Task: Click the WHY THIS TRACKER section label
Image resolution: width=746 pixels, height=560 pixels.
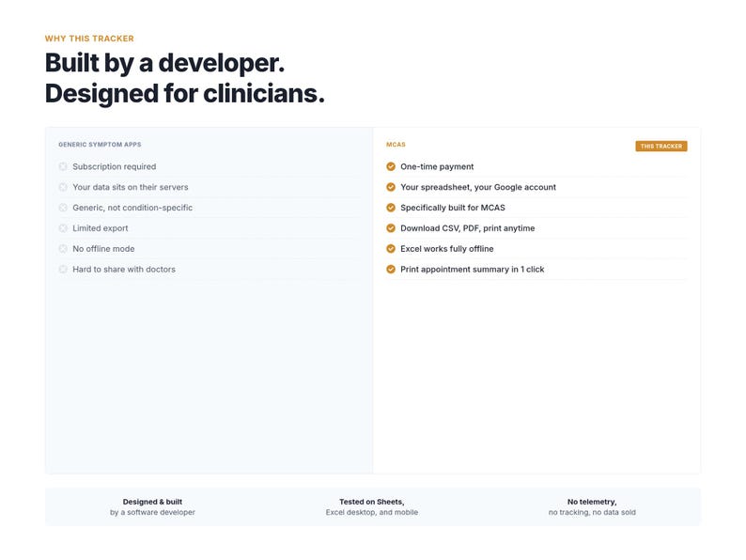Action: coord(89,39)
